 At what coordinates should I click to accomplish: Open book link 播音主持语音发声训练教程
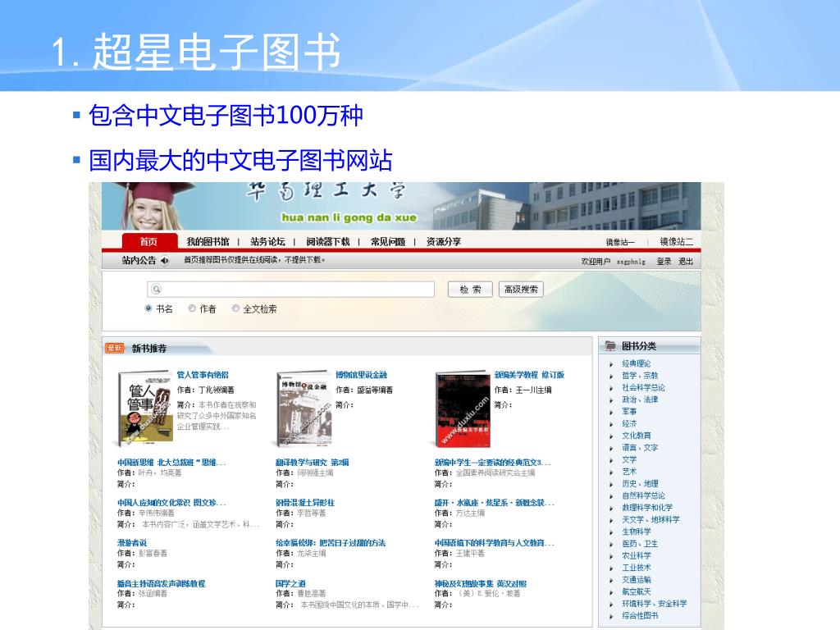[162, 583]
